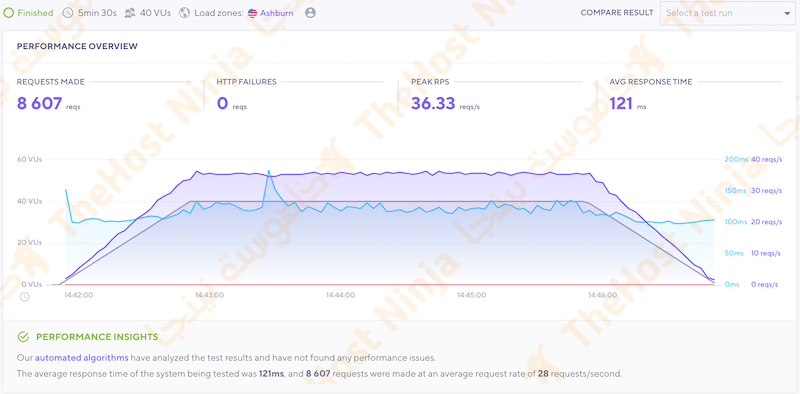Click the 0 reqs/s axis label
The image size is (800, 394).
765,284
